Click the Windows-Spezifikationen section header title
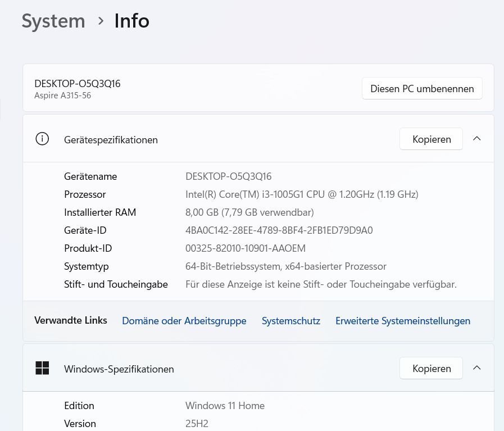Image resolution: width=504 pixels, height=431 pixels. point(119,369)
